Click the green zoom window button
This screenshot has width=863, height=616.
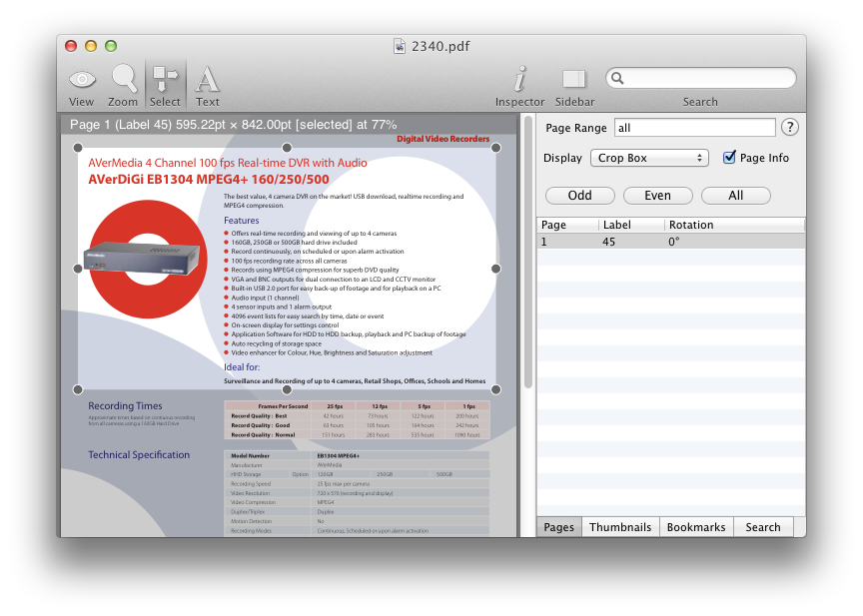111,46
